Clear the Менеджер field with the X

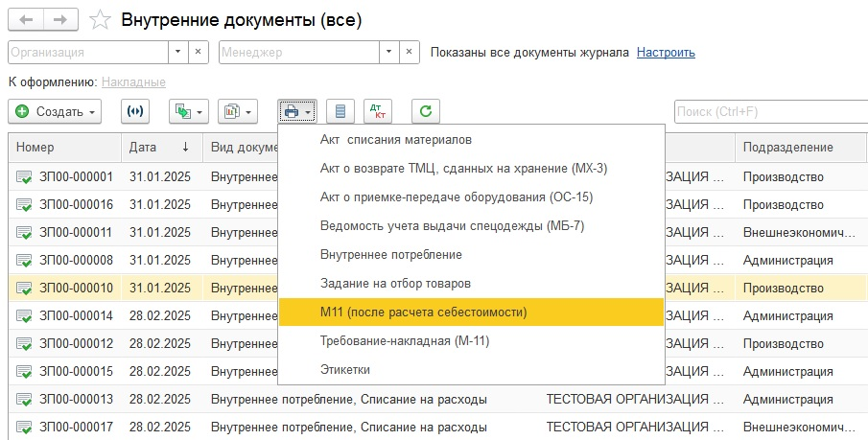pos(410,53)
